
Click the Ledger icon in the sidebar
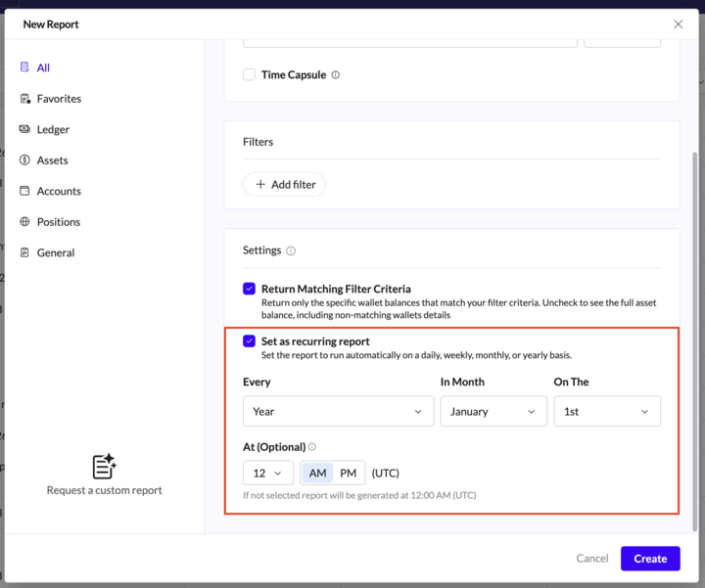[24, 129]
